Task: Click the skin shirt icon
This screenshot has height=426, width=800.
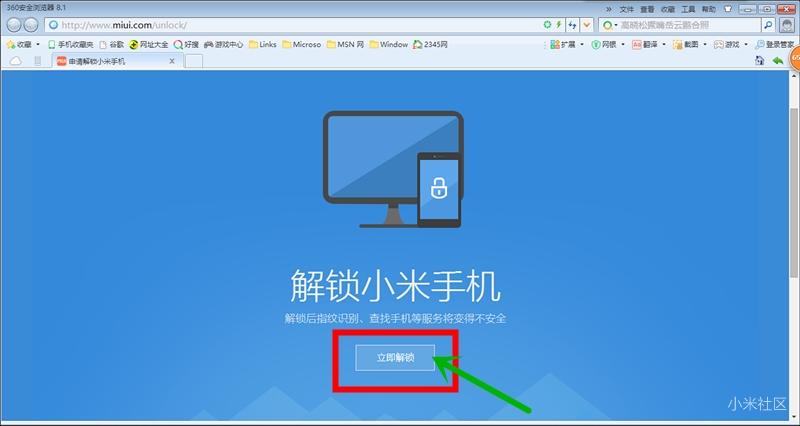Action: 728,9
